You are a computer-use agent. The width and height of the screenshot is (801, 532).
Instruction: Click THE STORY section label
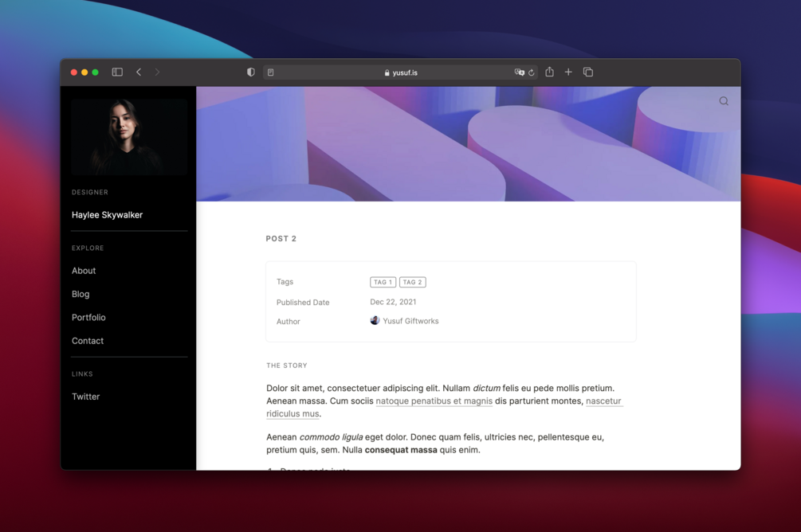click(287, 366)
